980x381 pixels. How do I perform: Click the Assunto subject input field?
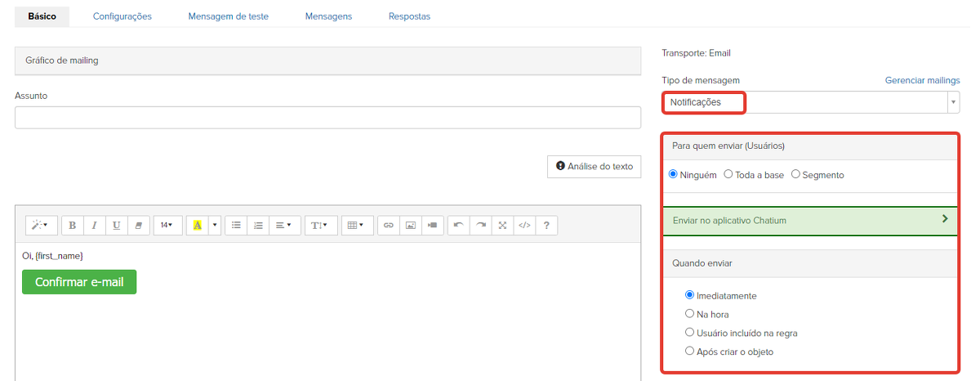point(327,118)
